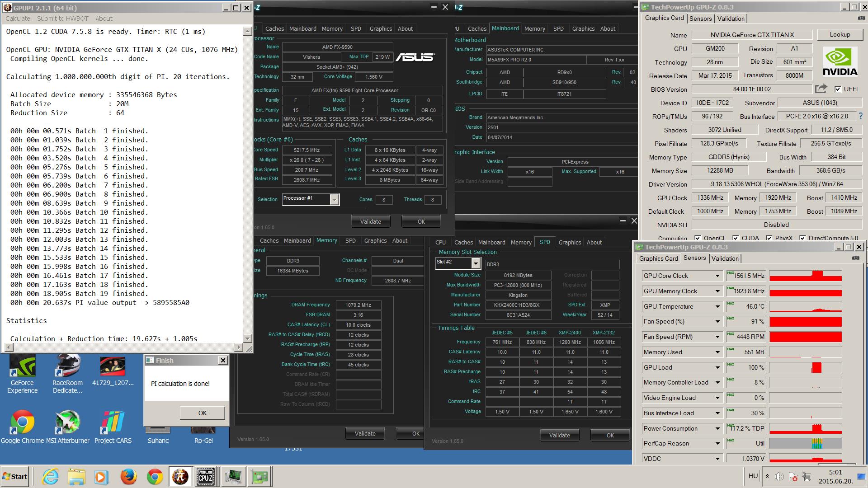Expand the Power Consumption sensor dropdown

(717, 428)
